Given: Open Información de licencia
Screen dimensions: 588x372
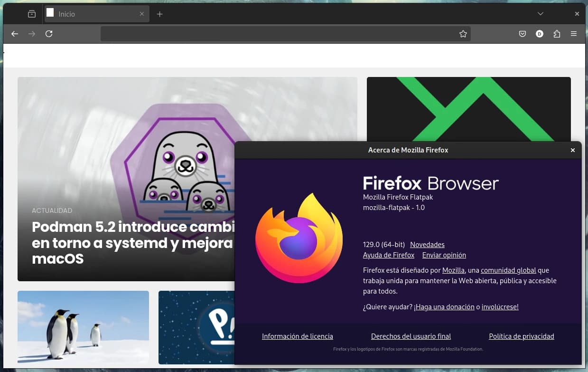Looking at the screenshot, I should pos(298,336).
